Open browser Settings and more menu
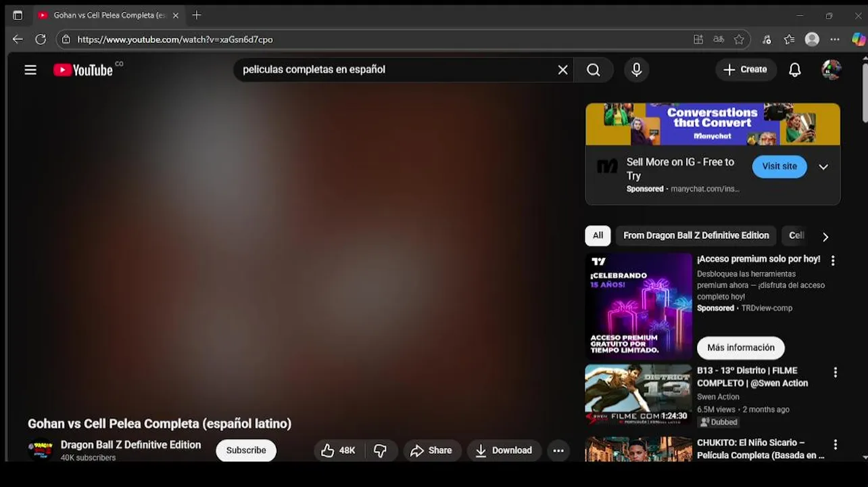Screen dimensions: 868x487 tap(835, 39)
